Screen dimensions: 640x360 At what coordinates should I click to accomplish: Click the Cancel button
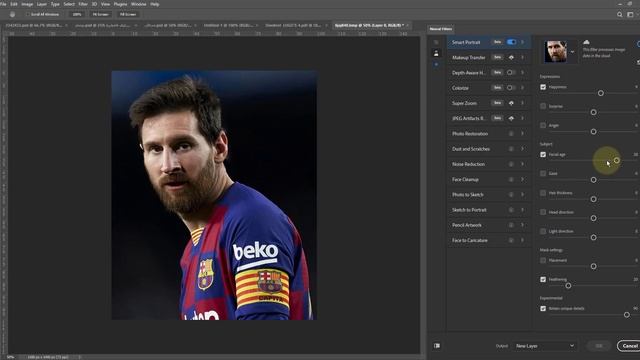pyautogui.click(x=629, y=346)
